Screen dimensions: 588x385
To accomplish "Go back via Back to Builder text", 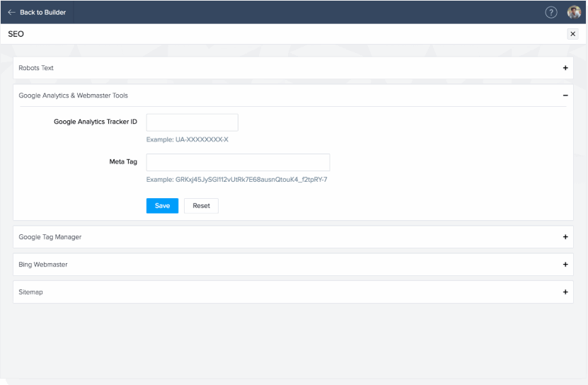I will click(42, 12).
